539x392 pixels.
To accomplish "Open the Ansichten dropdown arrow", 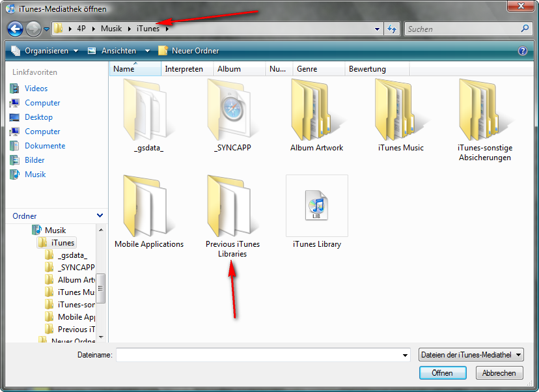I will (148, 51).
